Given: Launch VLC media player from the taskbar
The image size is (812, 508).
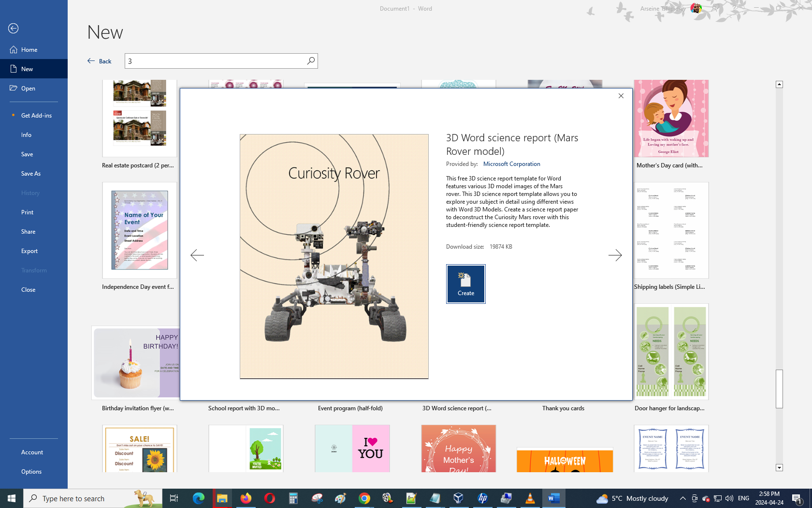Looking at the screenshot, I should point(530,498).
